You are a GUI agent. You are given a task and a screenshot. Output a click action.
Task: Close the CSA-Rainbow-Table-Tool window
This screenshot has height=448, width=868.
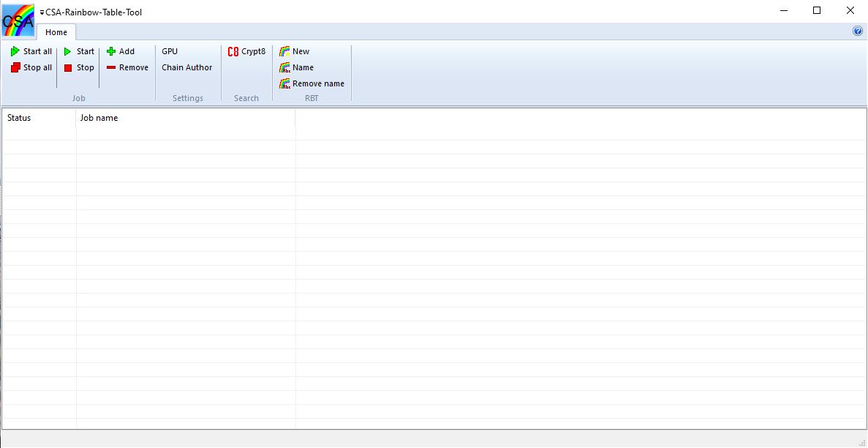click(850, 10)
